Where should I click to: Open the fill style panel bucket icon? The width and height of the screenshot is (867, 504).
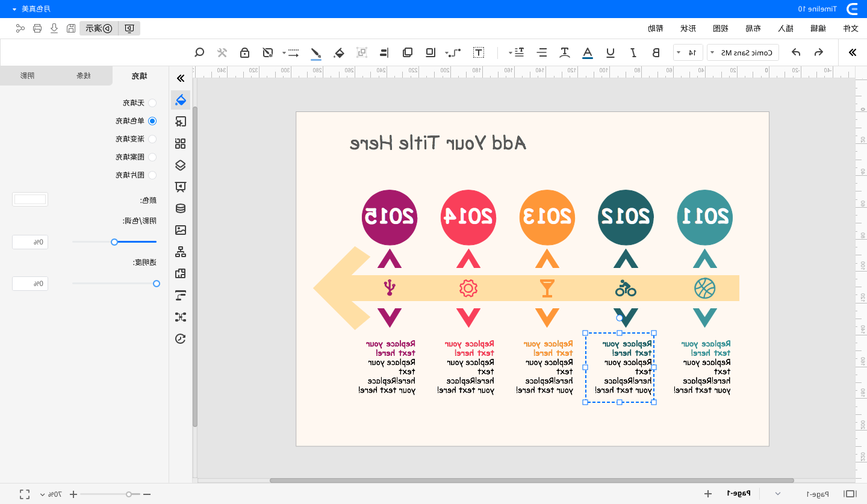pyautogui.click(x=180, y=99)
